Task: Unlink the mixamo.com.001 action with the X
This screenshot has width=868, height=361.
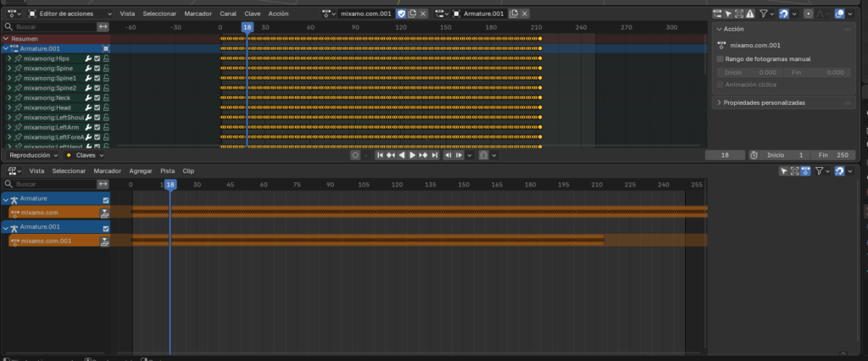Action: 423,14
